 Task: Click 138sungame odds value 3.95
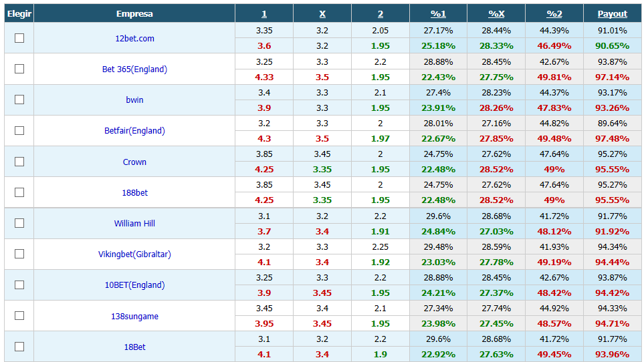coord(264,323)
